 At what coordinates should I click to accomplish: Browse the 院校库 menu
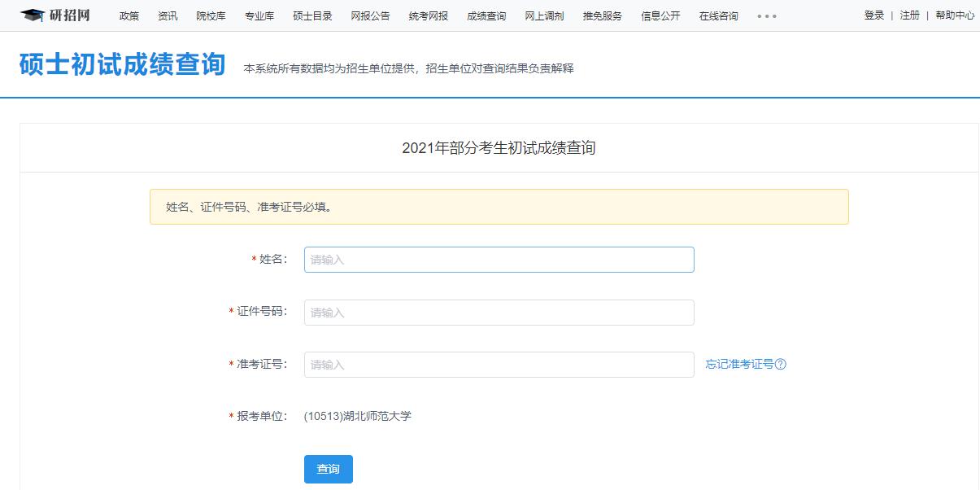[210, 15]
